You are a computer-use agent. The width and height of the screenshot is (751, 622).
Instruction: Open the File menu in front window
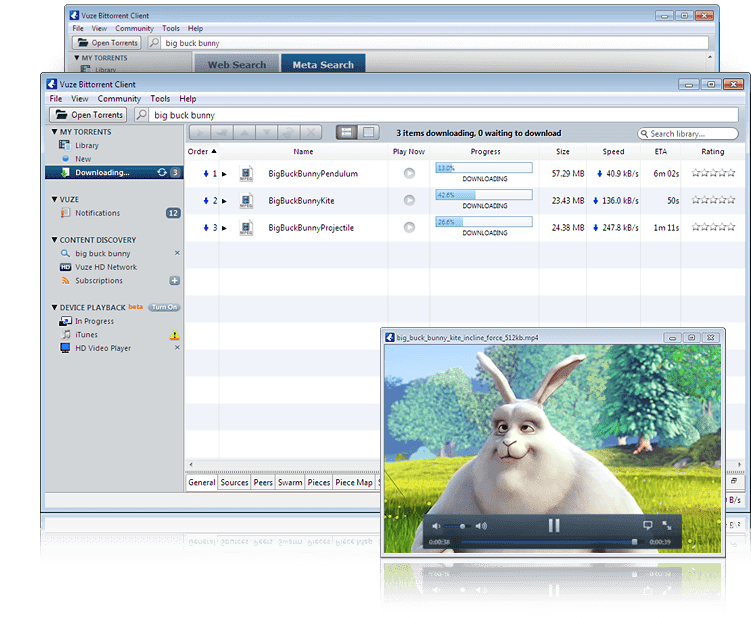click(56, 99)
